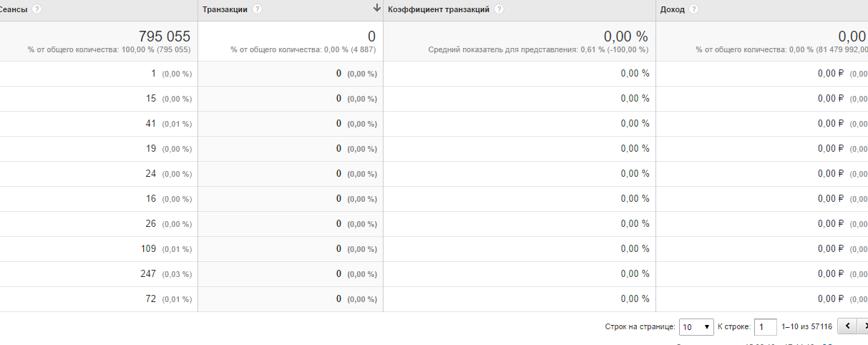Click the help icon beside Транзакции

pos(257,9)
